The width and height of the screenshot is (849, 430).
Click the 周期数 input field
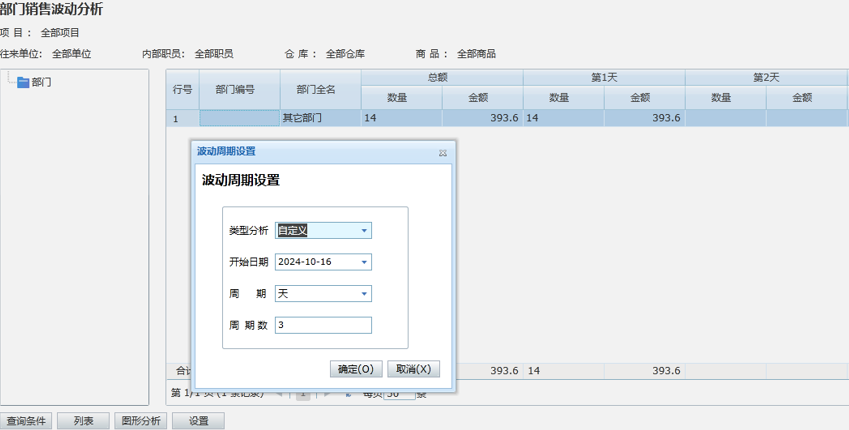pyautogui.click(x=323, y=325)
